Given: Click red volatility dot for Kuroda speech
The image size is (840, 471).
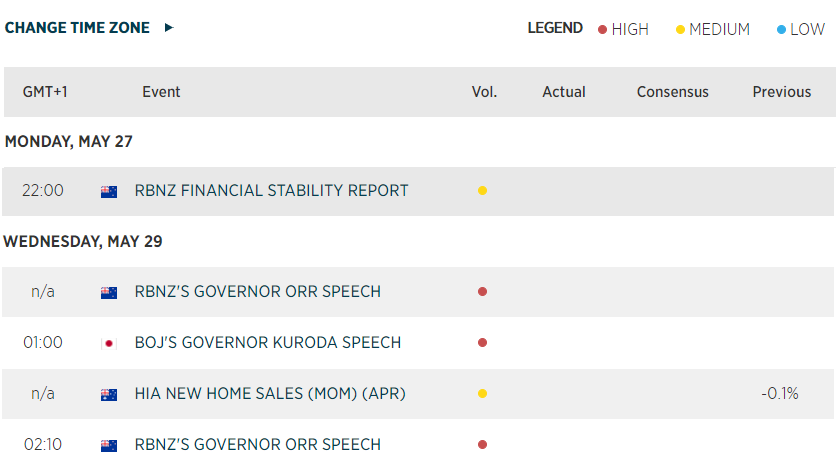Looking at the screenshot, I should point(482,343).
